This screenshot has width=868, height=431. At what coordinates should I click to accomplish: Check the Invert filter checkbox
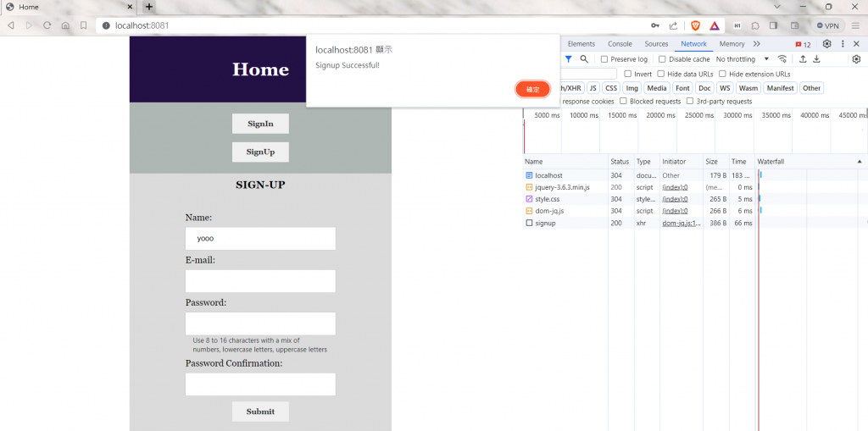pos(628,74)
